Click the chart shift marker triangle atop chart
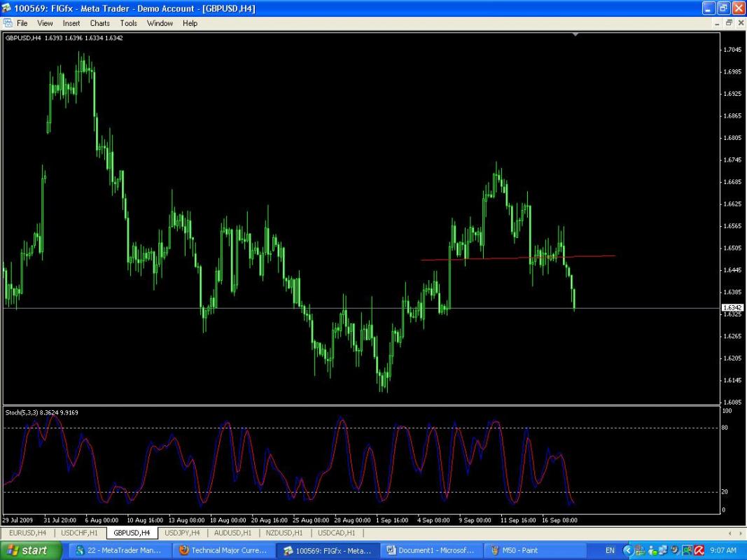 575,35
